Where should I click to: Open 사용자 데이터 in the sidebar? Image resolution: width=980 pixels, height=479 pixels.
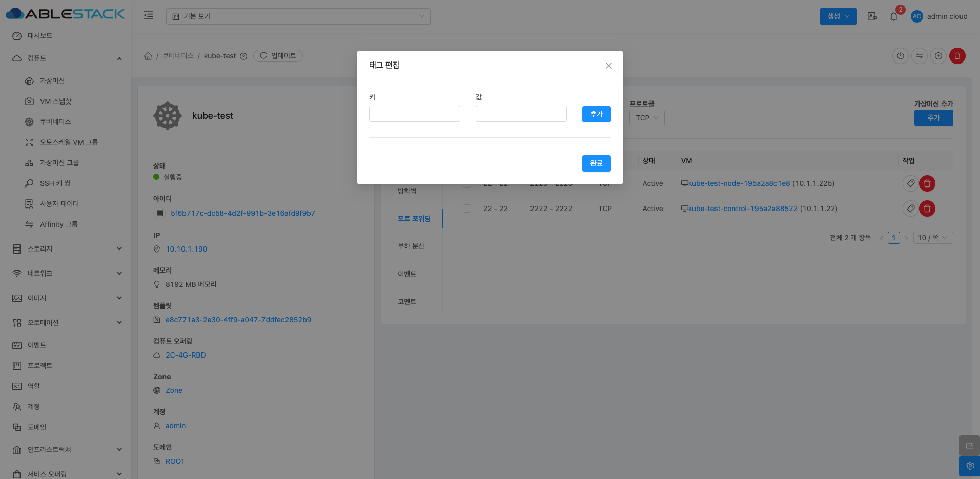pos(59,204)
